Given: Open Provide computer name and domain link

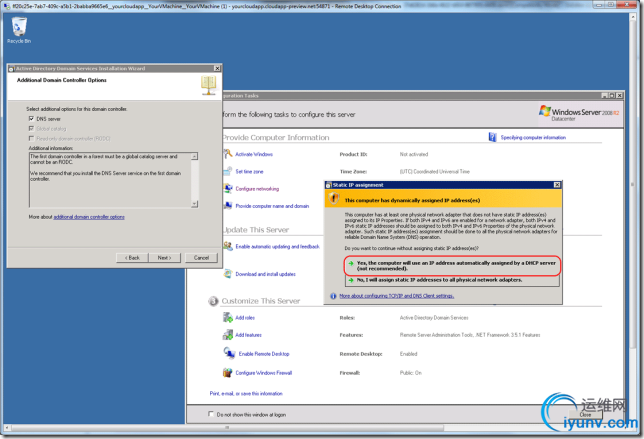Looking at the screenshot, I should coord(272,206).
